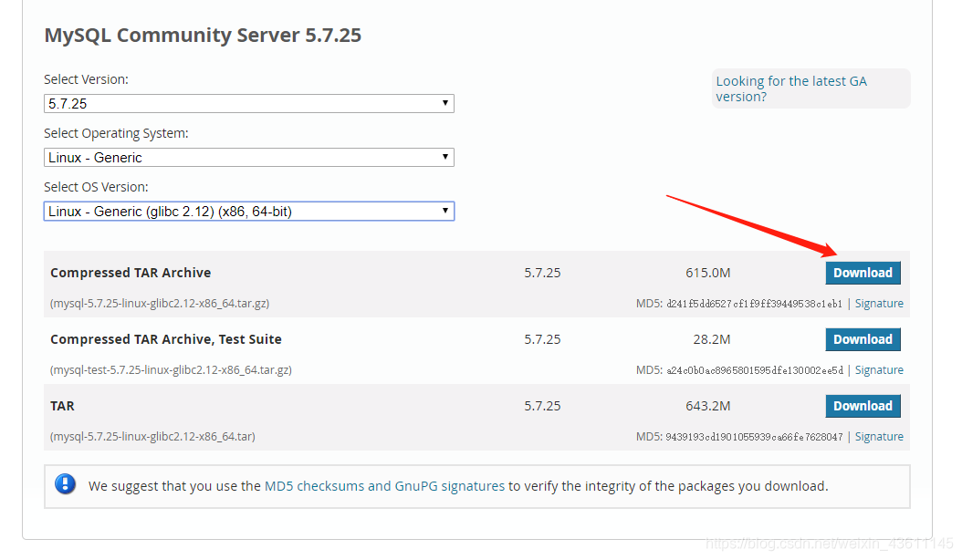Download the Compressed TAR Archive, Test Suite
This screenshot has height=560, width=962.
(x=863, y=339)
